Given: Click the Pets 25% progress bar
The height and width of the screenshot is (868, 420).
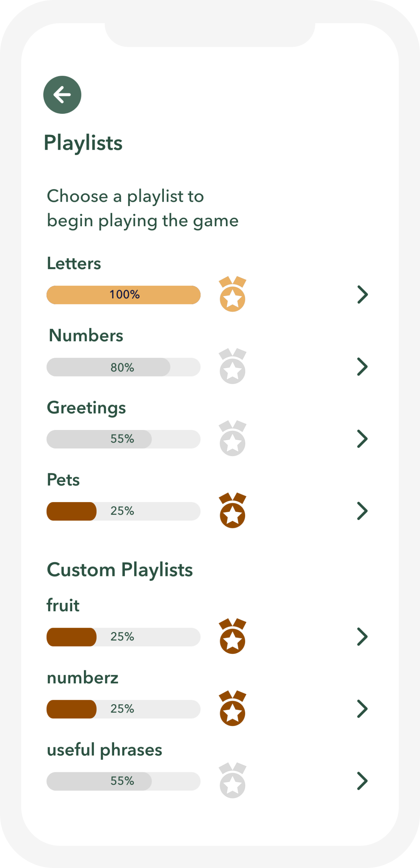Looking at the screenshot, I should pyautogui.click(x=123, y=511).
